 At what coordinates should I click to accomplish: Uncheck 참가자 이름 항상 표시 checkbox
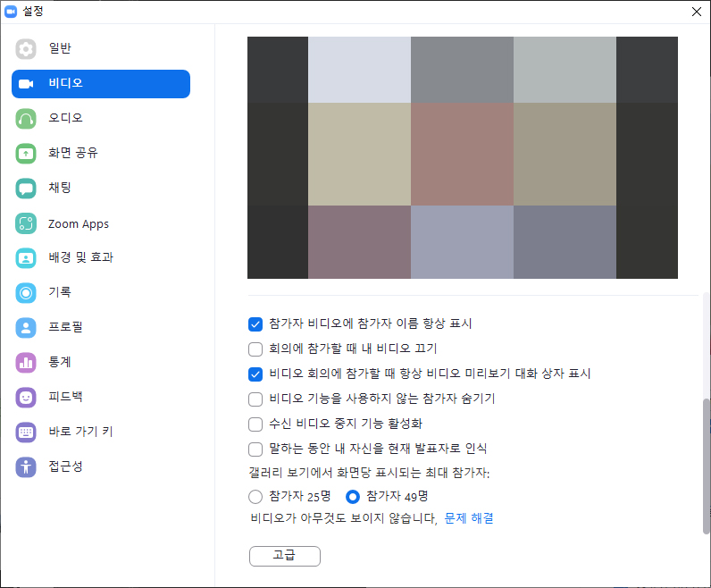(x=255, y=324)
